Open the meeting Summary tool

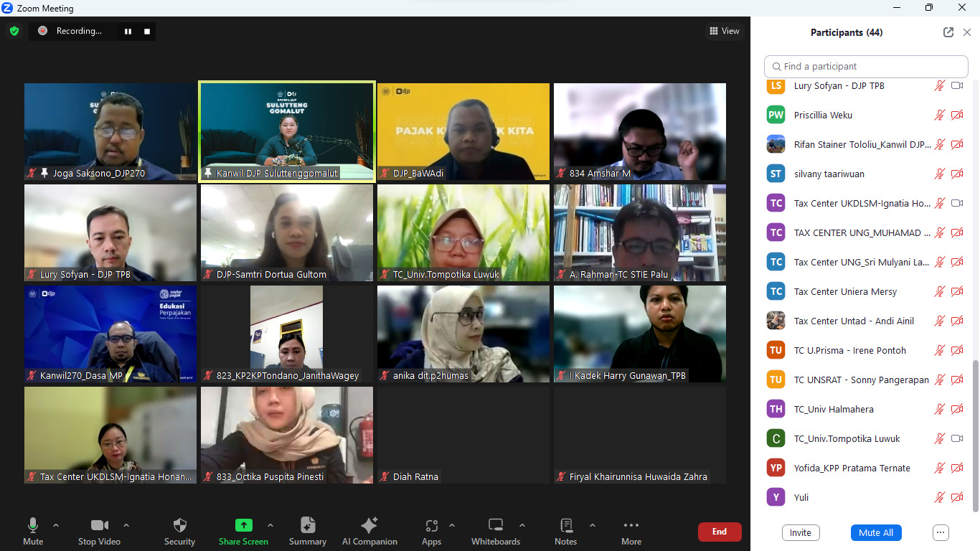(x=308, y=526)
